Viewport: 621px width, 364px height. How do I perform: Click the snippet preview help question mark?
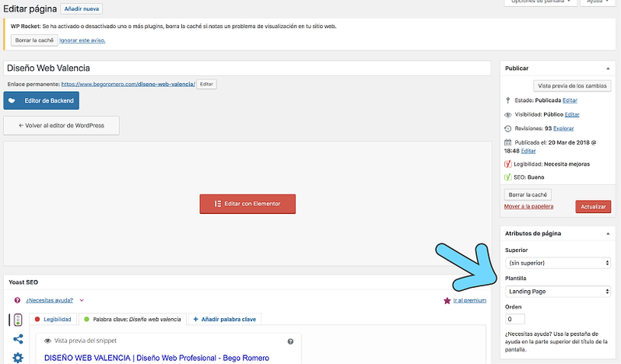(x=290, y=341)
